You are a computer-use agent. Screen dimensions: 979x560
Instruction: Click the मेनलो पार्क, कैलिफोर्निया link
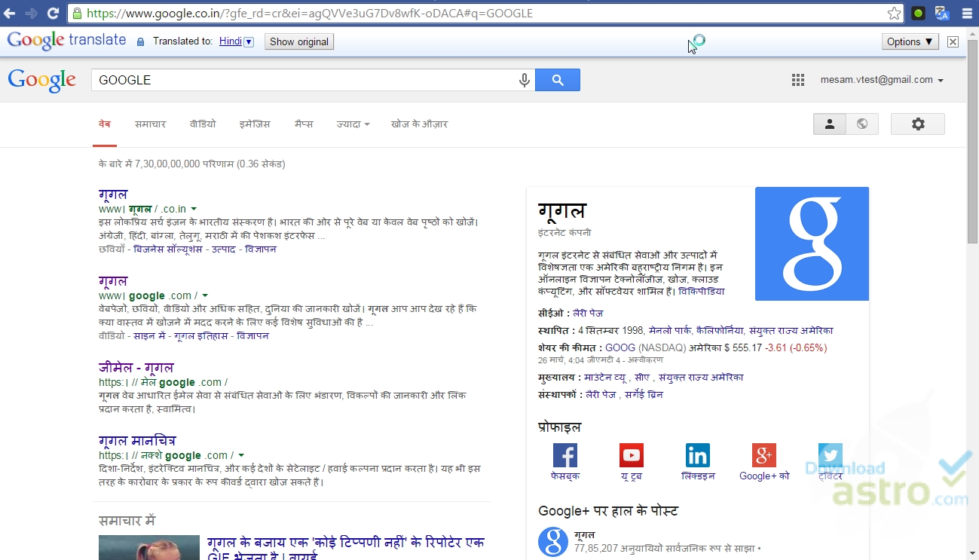point(696,331)
